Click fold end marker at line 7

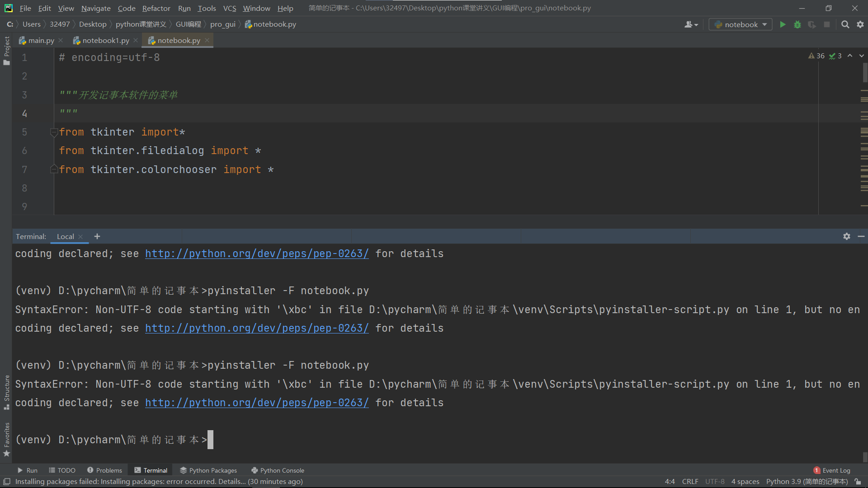tap(54, 169)
